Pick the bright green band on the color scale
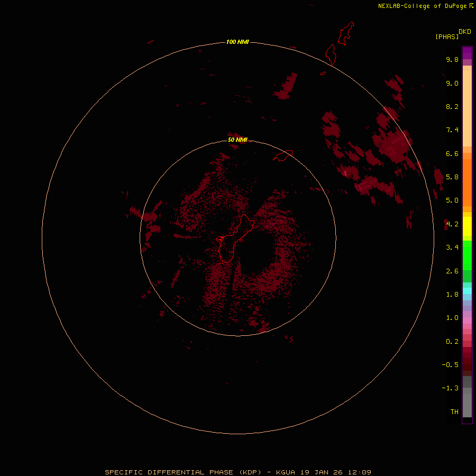Viewport: 476px width, 476px height. pyautogui.click(x=467, y=255)
